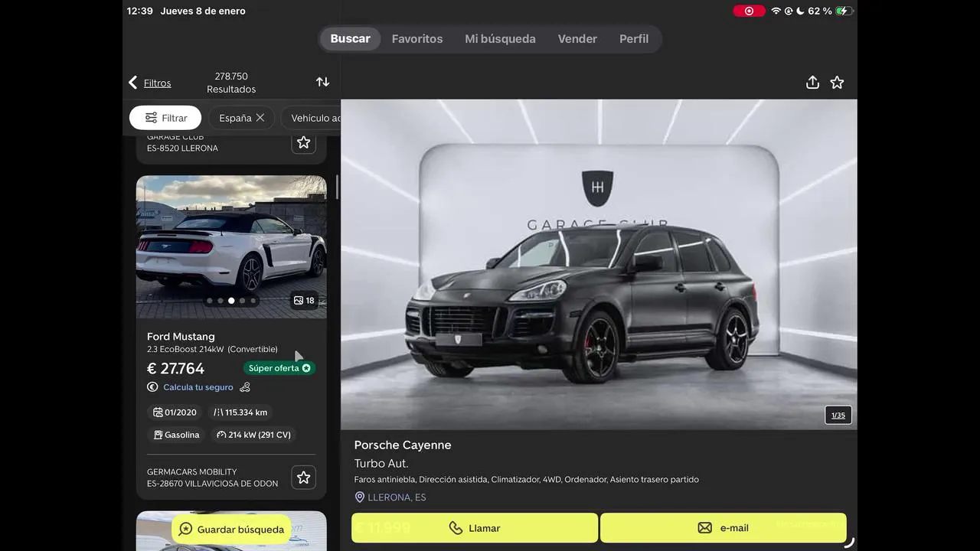Screen dimensions: 980x551
Task: Click the e-mail contact button
Action: [724, 528]
